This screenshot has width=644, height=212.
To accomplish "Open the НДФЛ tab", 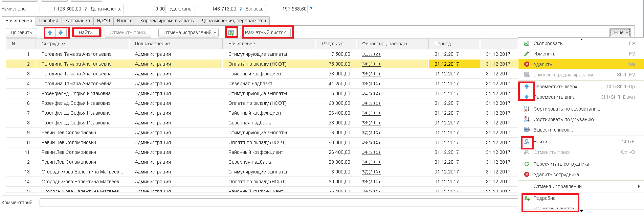I will point(104,21).
